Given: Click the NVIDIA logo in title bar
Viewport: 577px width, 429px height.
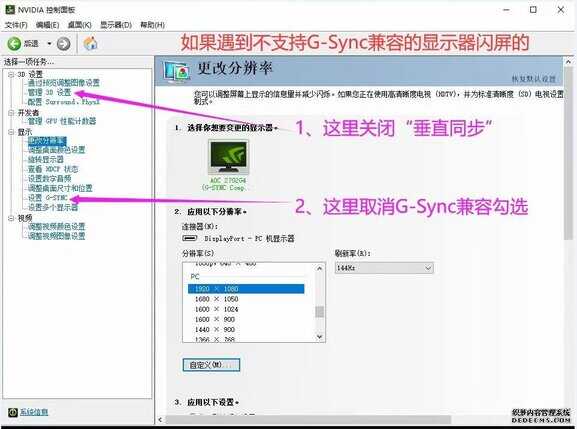Looking at the screenshot, I should point(10,9).
